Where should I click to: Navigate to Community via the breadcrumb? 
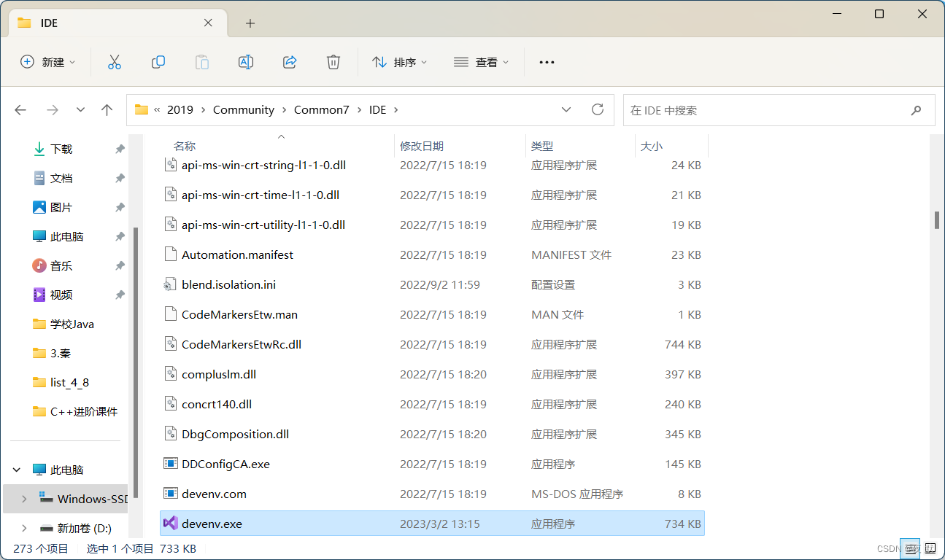tap(244, 109)
